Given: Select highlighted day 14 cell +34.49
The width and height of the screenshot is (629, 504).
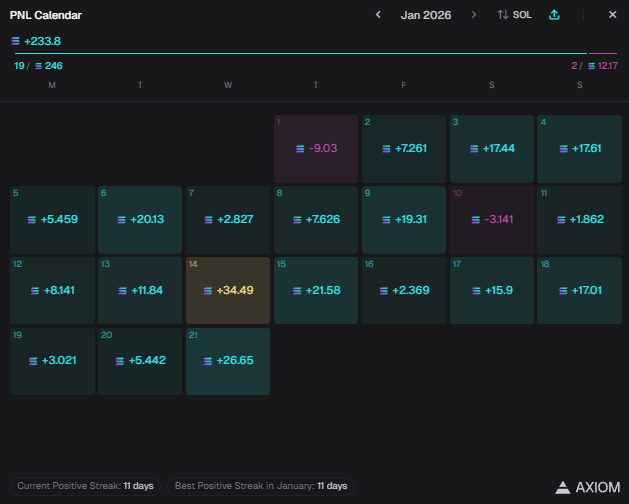Looking at the screenshot, I should coord(228,291).
